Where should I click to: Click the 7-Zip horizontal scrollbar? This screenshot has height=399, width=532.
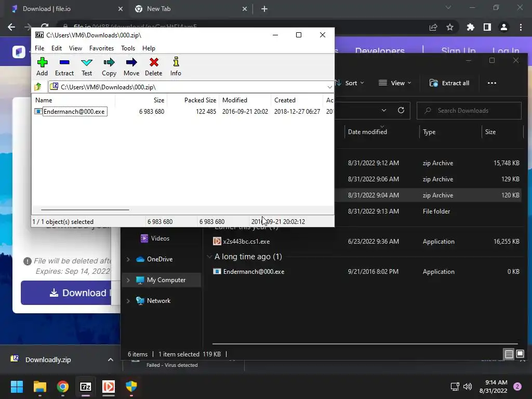85,210
